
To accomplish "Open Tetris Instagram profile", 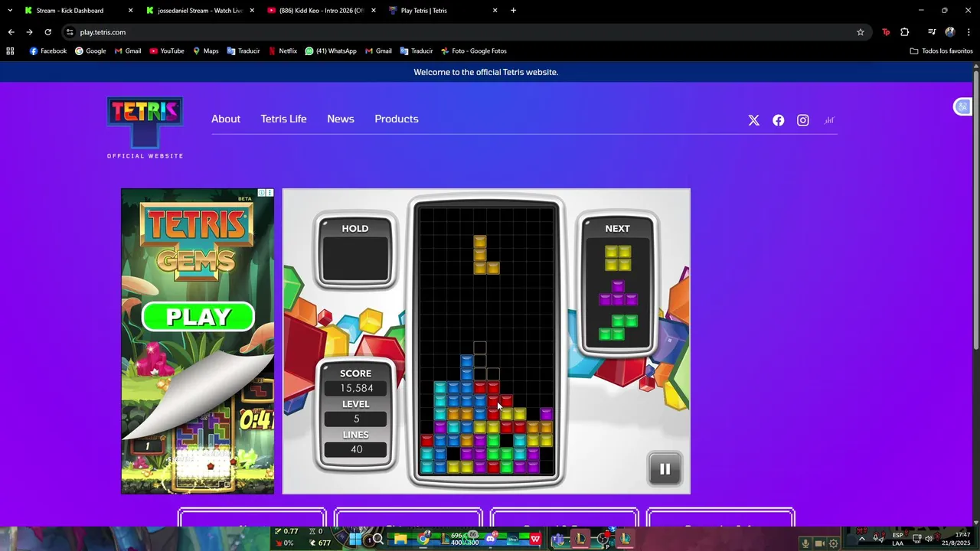I will click(x=803, y=120).
